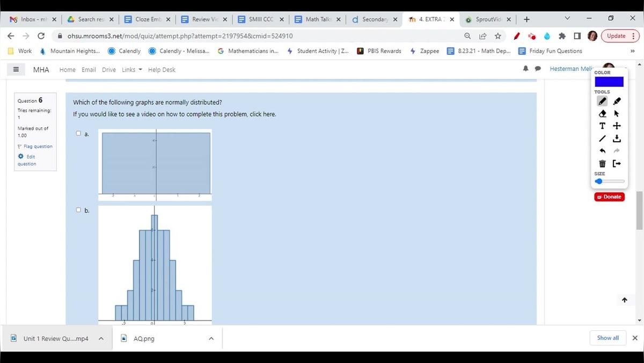This screenshot has height=363, width=644.
Task: Save the drawing with the download icon
Action: [x=617, y=138]
